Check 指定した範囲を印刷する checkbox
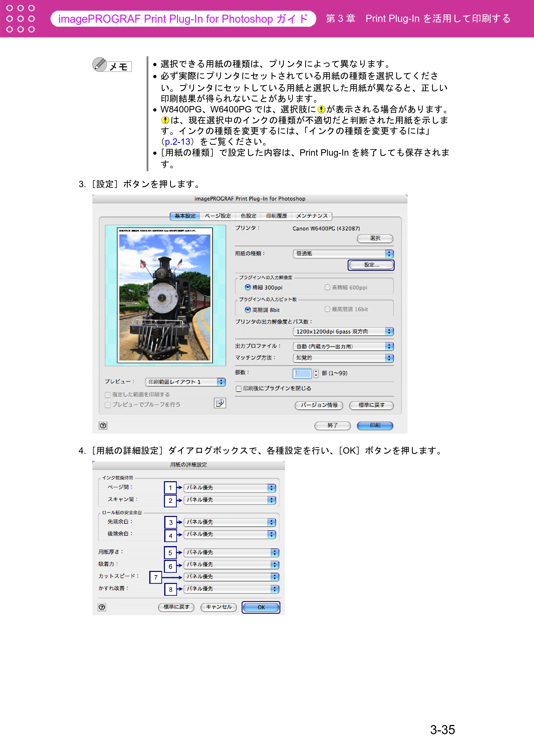This screenshot has width=534, height=756. [x=108, y=394]
